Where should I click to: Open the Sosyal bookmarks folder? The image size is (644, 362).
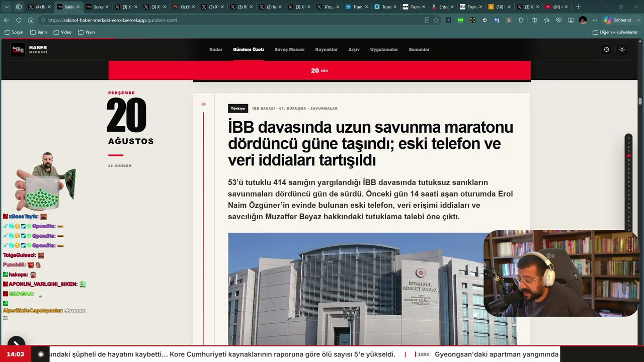coord(14,32)
